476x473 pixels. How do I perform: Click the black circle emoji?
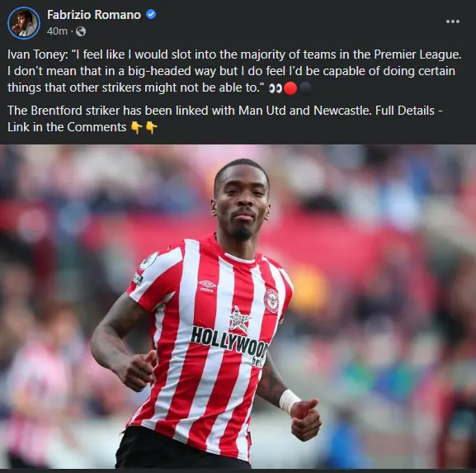point(305,88)
